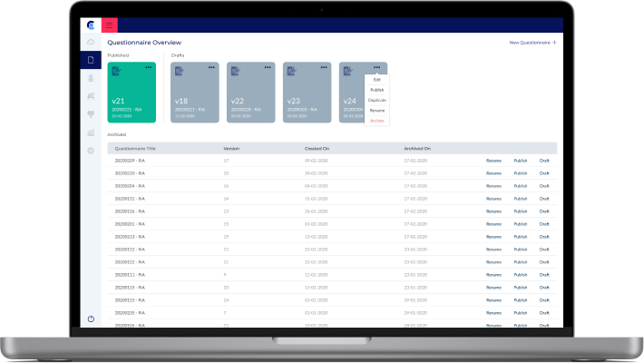Click the Archived On column header
This screenshot has height=363, width=644.
(x=417, y=149)
